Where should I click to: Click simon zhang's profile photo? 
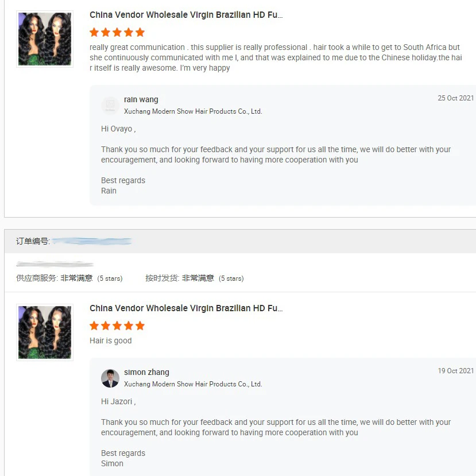point(110,378)
